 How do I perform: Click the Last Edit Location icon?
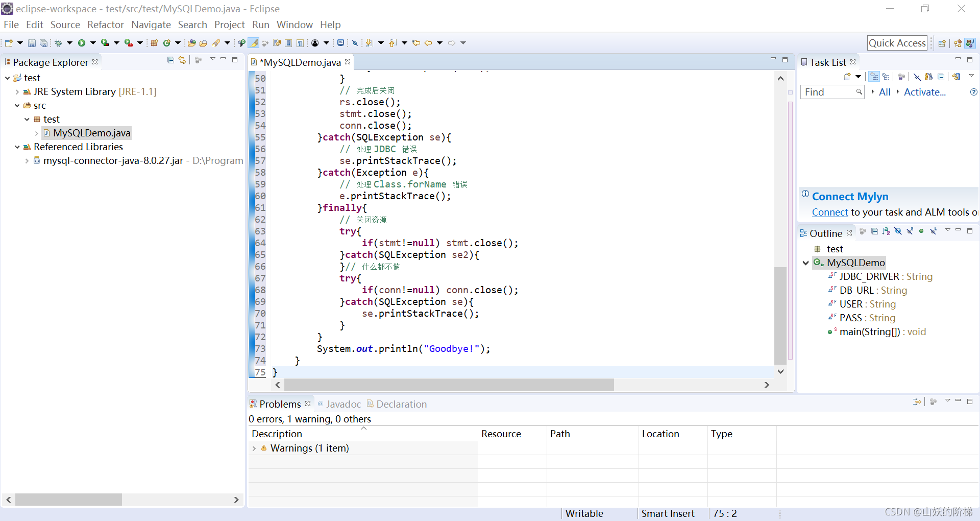416,43
